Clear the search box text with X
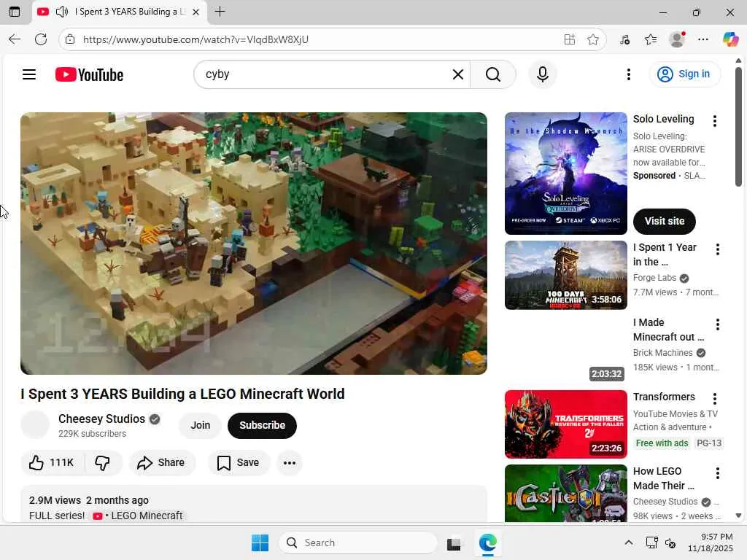 [458, 74]
